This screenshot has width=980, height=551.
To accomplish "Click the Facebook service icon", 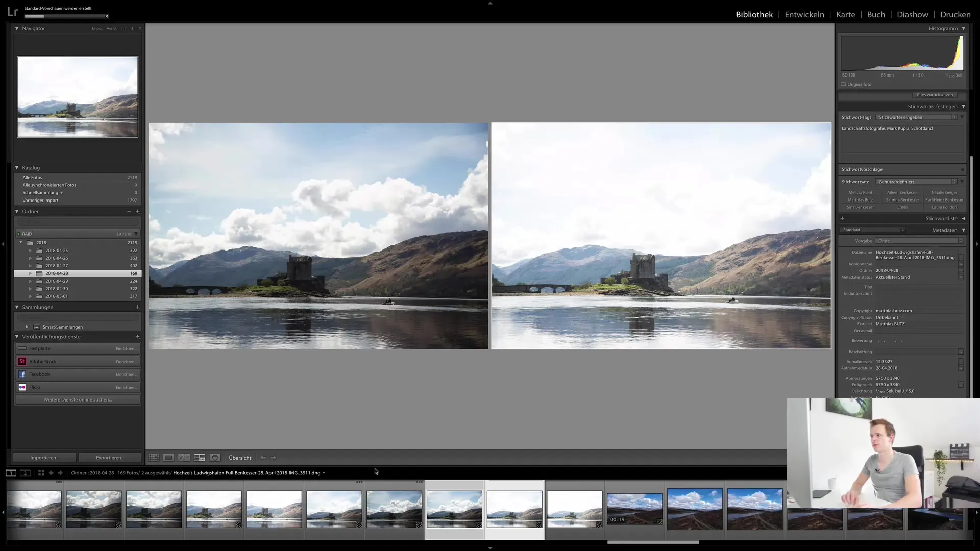I will coord(22,374).
